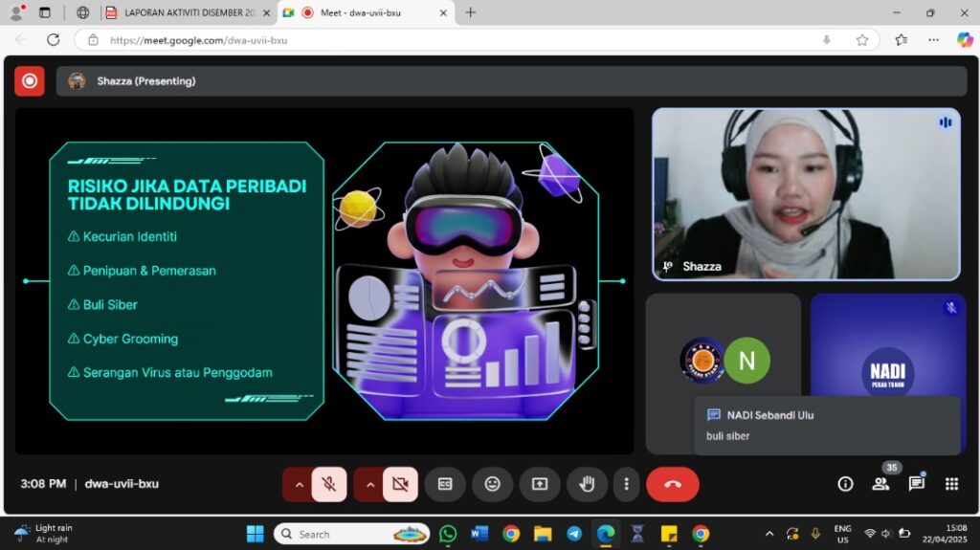Click the browser address bar URL

(x=198, y=40)
